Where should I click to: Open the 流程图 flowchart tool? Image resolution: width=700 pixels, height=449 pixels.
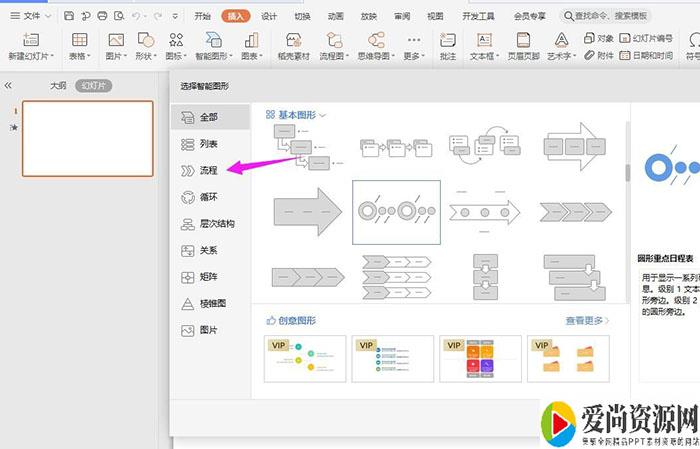click(x=334, y=43)
